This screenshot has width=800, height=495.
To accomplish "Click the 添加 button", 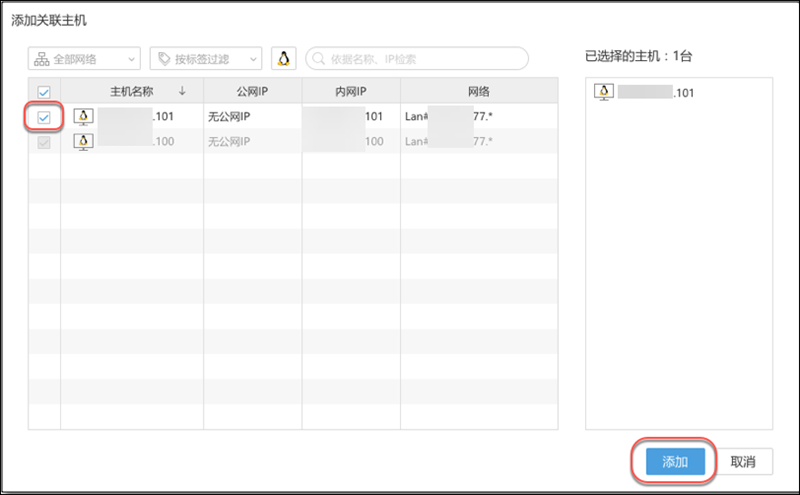I will 675,461.
